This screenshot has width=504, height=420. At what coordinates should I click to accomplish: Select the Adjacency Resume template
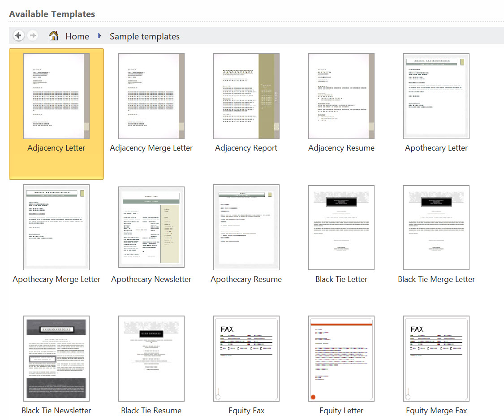pos(341,96)
